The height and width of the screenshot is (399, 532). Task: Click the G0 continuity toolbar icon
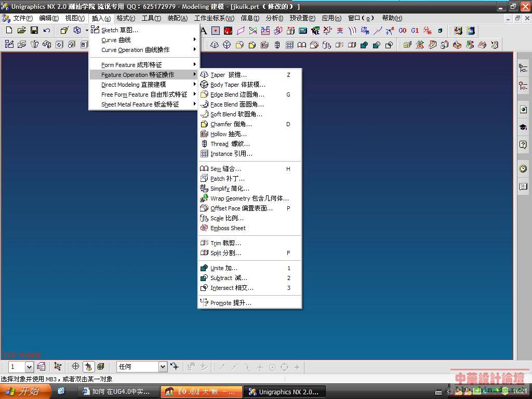coord(403,31)
